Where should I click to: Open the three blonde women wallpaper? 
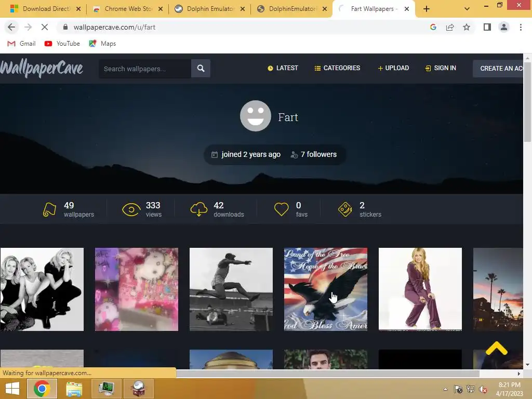point(42,289)
